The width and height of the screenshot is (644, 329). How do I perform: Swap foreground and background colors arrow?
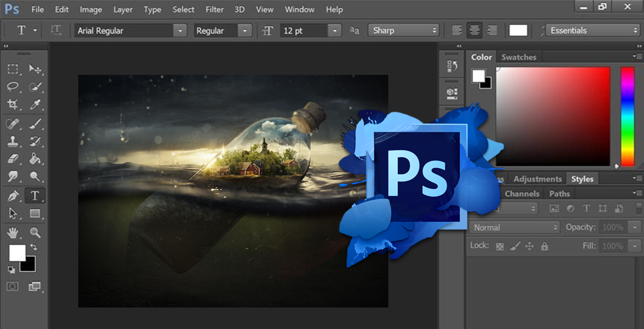33,247
